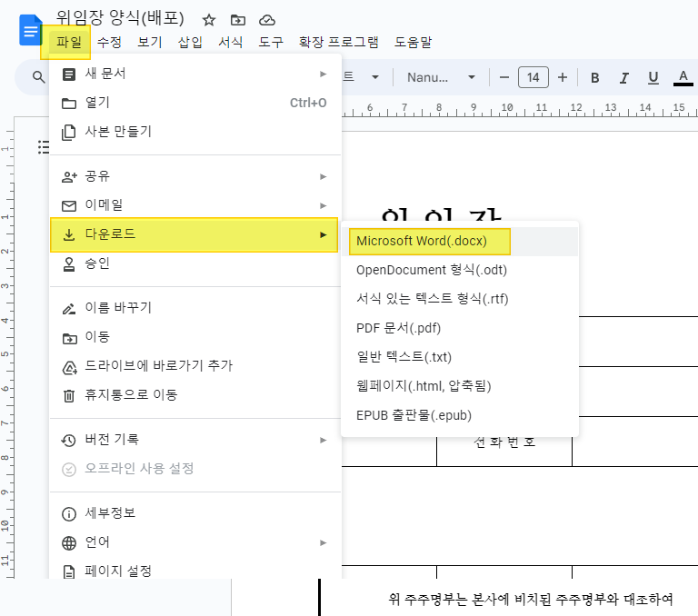
Task: Download as EPUB 출판물(.epub)
Action: [x=459, y=416]
